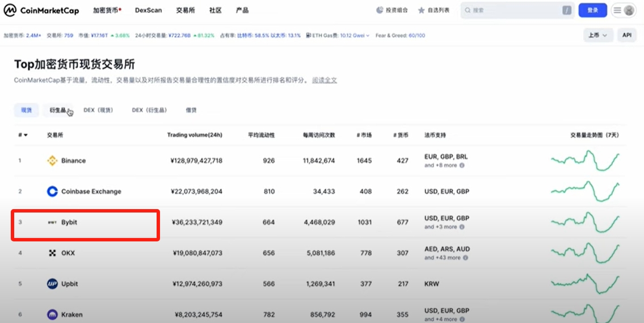Click the Binance logo icon

pyautogui.click(x=52, y=160)
